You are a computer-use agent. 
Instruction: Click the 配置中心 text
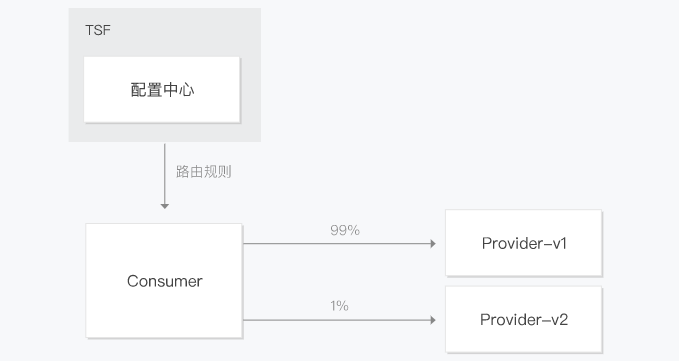pyautogui.click(x=162, y=90)
